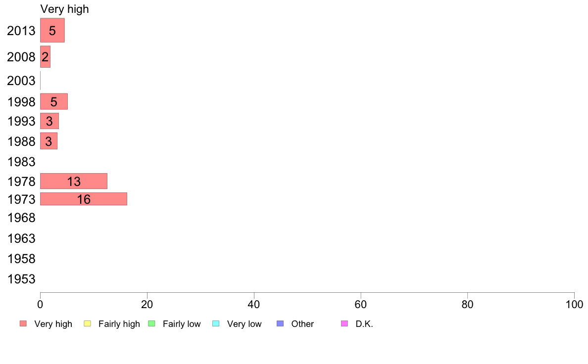This screenshot has height=364, width=588.
Task: Select the 2008 bar showing 2
Action: coord(46,57)
